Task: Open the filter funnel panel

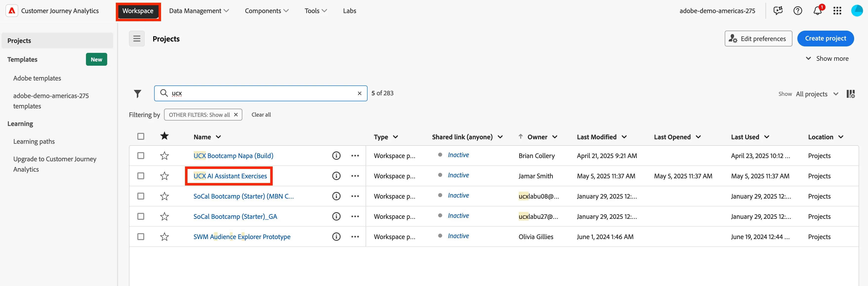Action: pyautogui.click(x=138, y=94)
